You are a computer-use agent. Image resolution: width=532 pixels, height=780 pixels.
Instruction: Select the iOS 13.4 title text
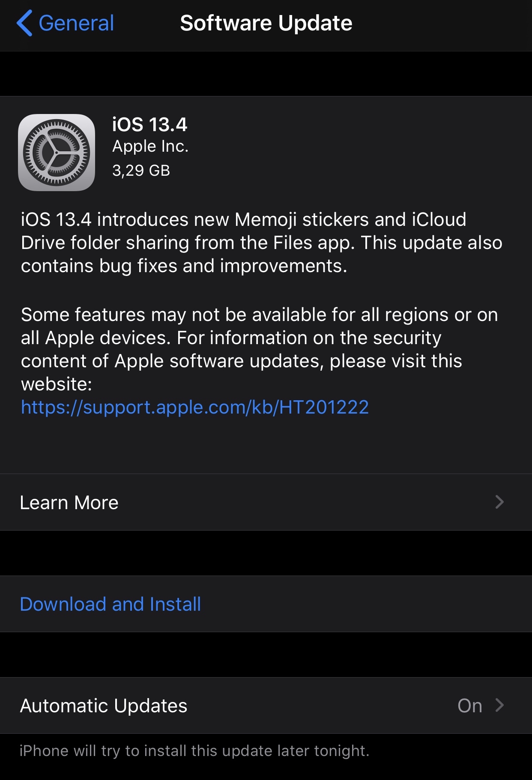point(149,125)
